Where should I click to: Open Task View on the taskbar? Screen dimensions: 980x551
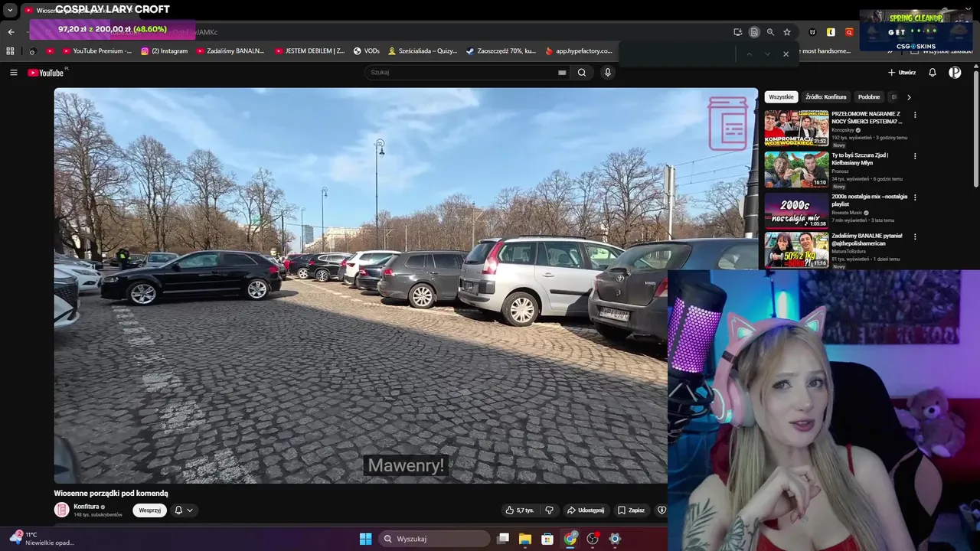[x=503, y=539]
